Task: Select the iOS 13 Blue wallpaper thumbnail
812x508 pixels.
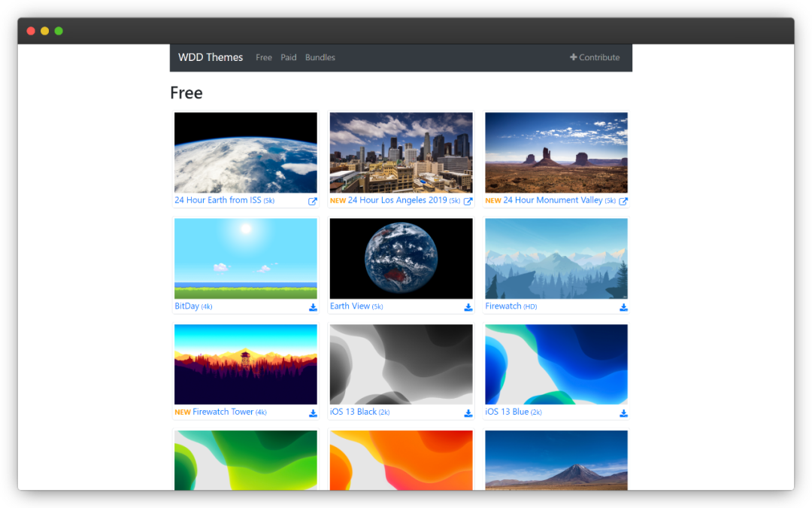Action: 556,364
